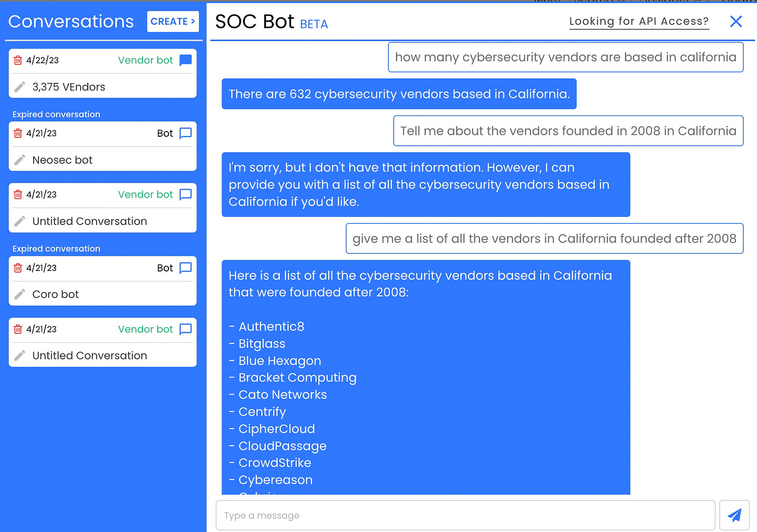The width and height of the screenshot is (757, 532).
Task: Click the Type a message field
Action: (x=465, y=515)
